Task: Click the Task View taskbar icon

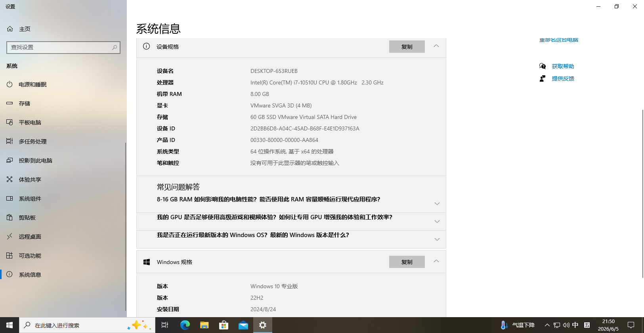Action: (165, 325)
